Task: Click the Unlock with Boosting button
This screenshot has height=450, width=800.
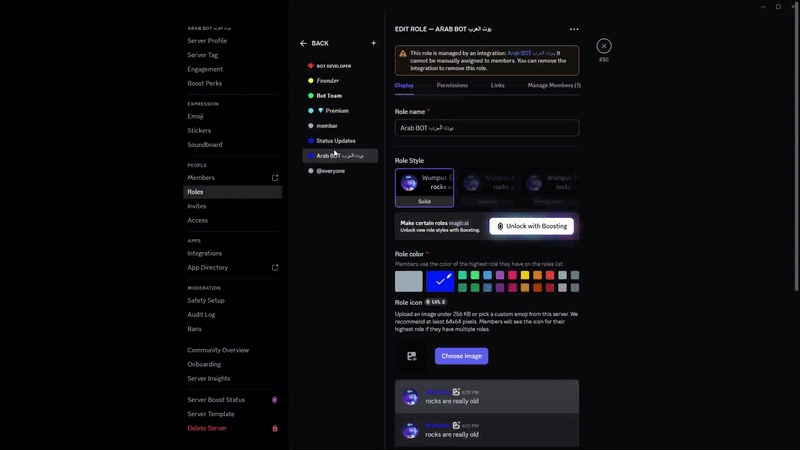Action: [531, 226]
